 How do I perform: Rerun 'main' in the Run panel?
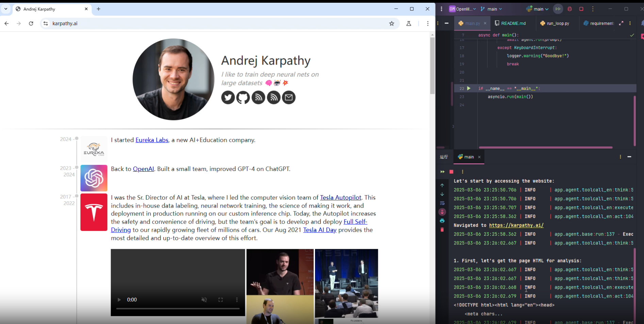[x=442, y=172]
